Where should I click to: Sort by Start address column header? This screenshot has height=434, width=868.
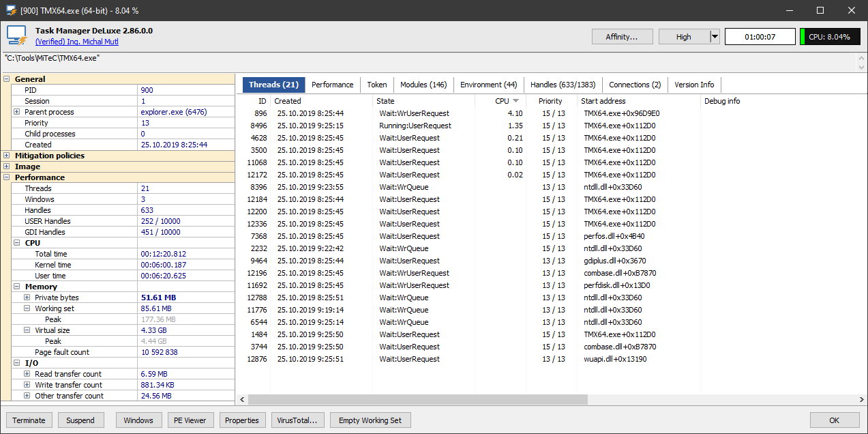(x=639, y=101)
